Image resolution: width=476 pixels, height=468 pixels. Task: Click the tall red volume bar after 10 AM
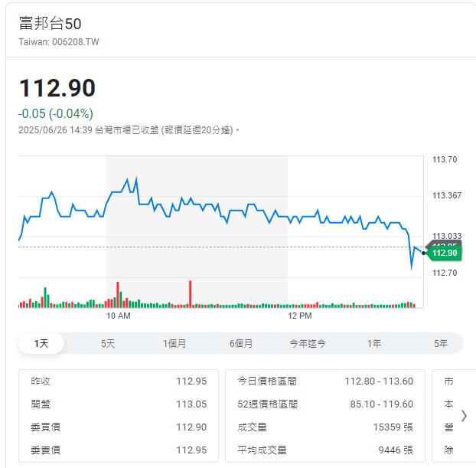click(x=191, y=294)
